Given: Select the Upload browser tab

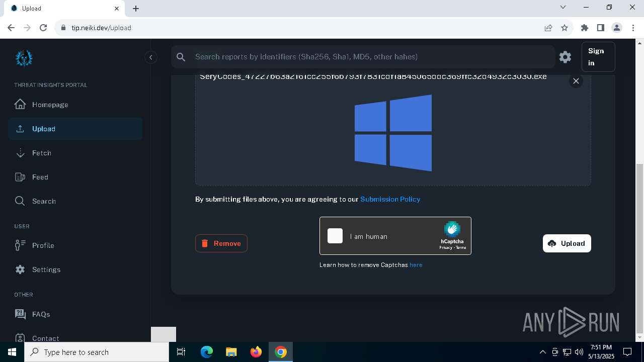Looking at the screenshot, I should (65, 9).
